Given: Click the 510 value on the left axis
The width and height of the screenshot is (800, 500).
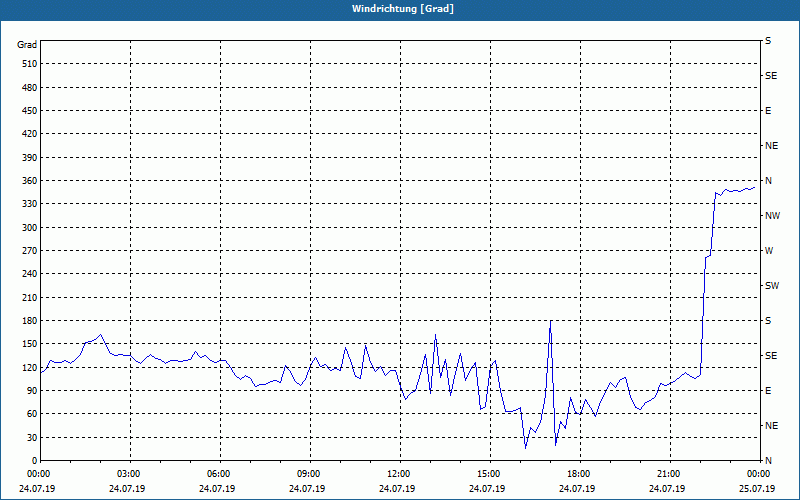Looking at the screenshot, I should [30, 64].
